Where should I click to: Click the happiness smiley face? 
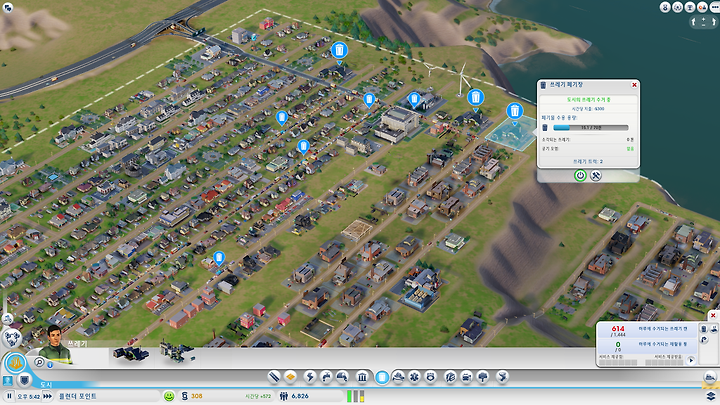(169, 396)
